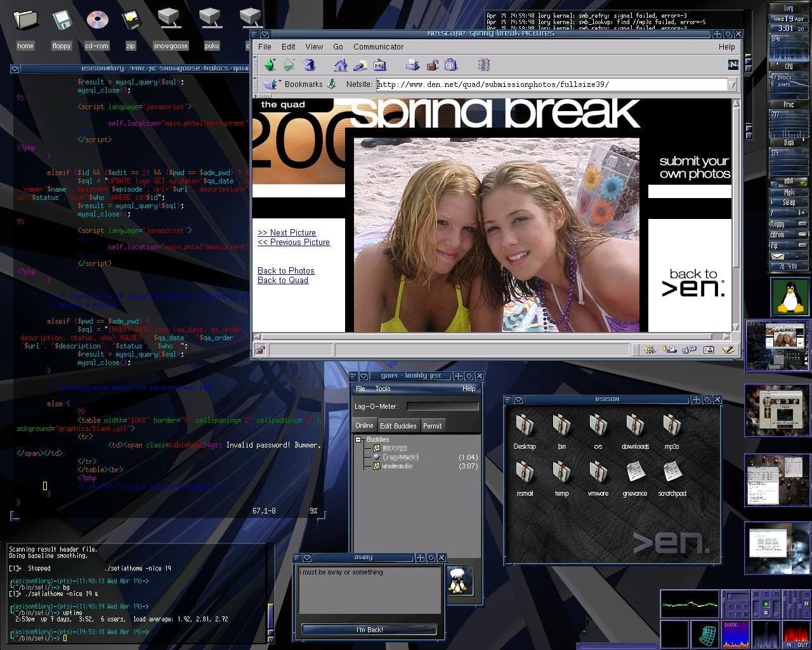Go to the Netscape Home page
812x650 pixels.
tap(341, 65)
